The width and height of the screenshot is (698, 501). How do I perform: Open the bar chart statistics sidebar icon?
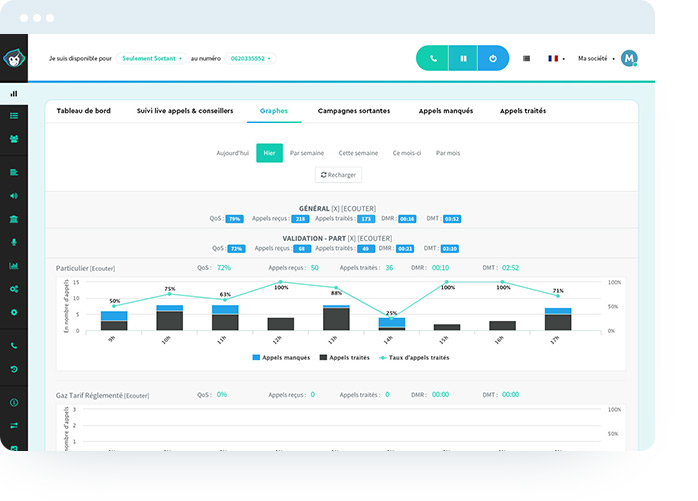[14, 94]
